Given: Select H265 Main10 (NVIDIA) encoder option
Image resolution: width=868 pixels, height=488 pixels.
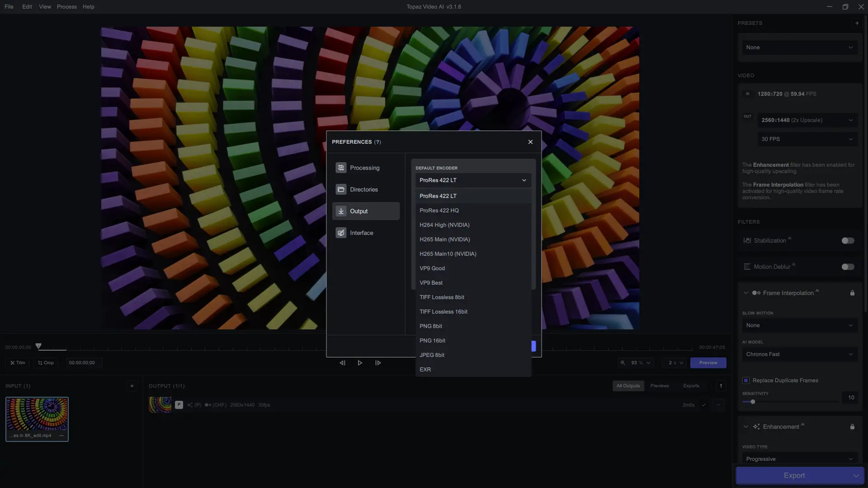Looking at the screenshot, I should click(448, 254).
